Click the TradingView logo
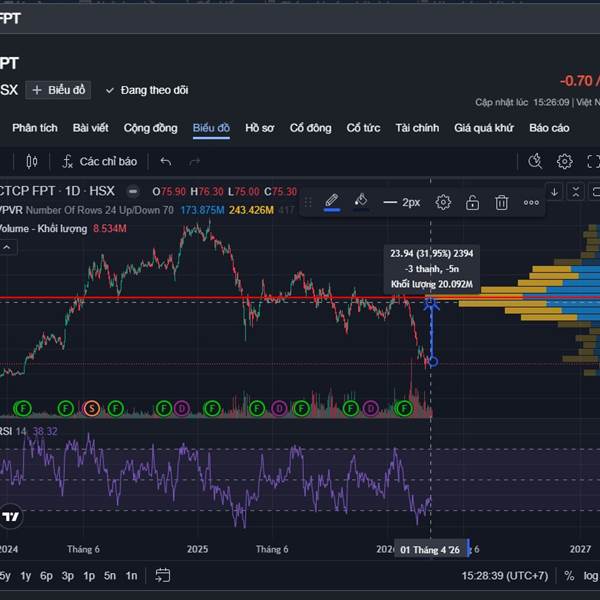This screenshot has width=600, height=600. coord(10,517)
